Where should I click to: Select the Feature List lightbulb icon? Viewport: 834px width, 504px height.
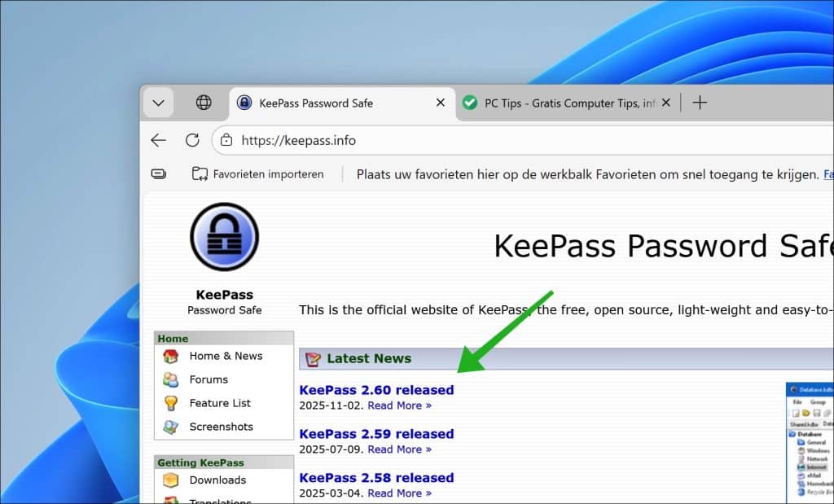(x=171, y=403)
